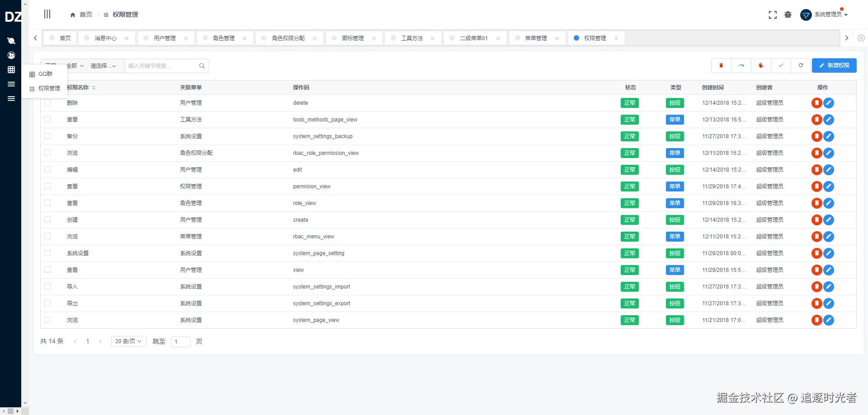Edit the system_settings_backup permission row
The image size is (868, 415).
coord(828,136)
